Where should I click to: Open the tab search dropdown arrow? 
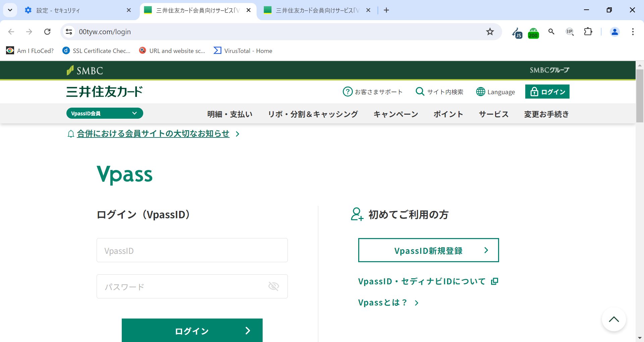pos(10,10)
